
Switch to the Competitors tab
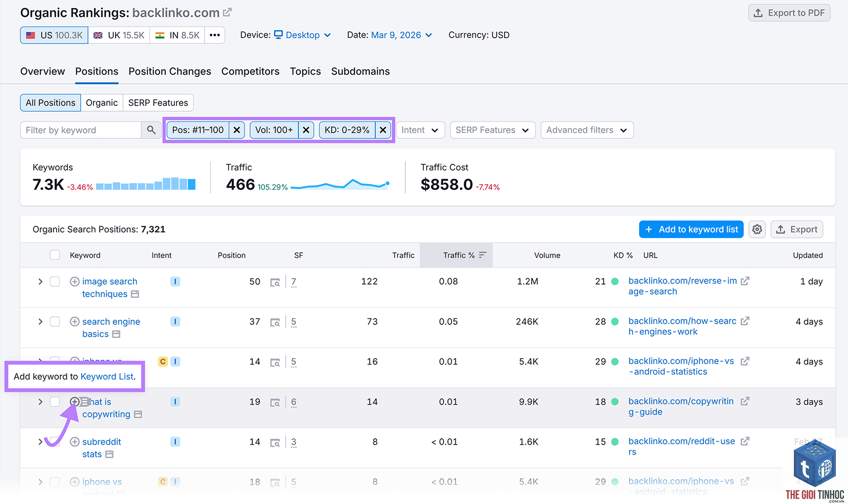250,71
